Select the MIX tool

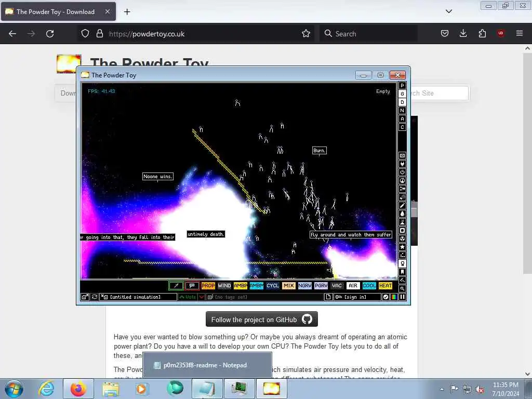[289, 286]
